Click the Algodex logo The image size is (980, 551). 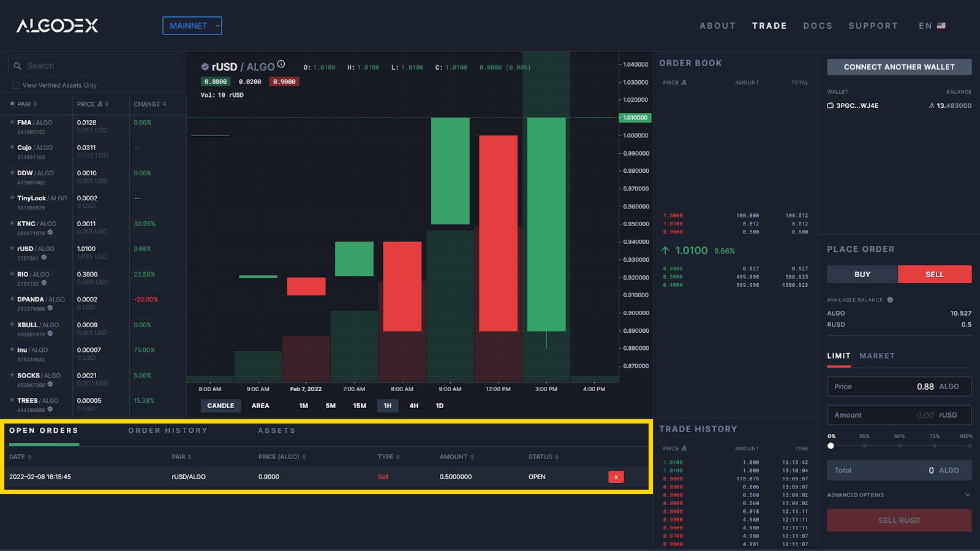(57, 26)
